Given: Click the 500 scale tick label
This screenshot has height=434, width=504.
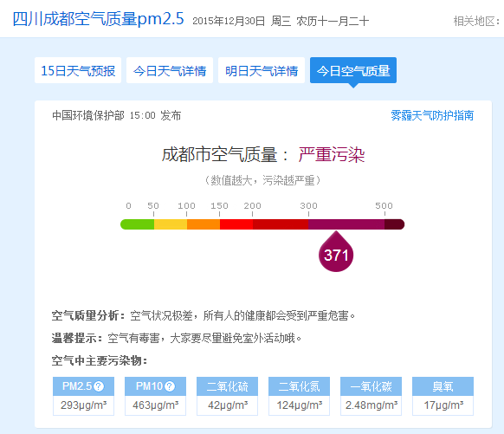Looking at the screenshot, I should (x=384, y=206).
